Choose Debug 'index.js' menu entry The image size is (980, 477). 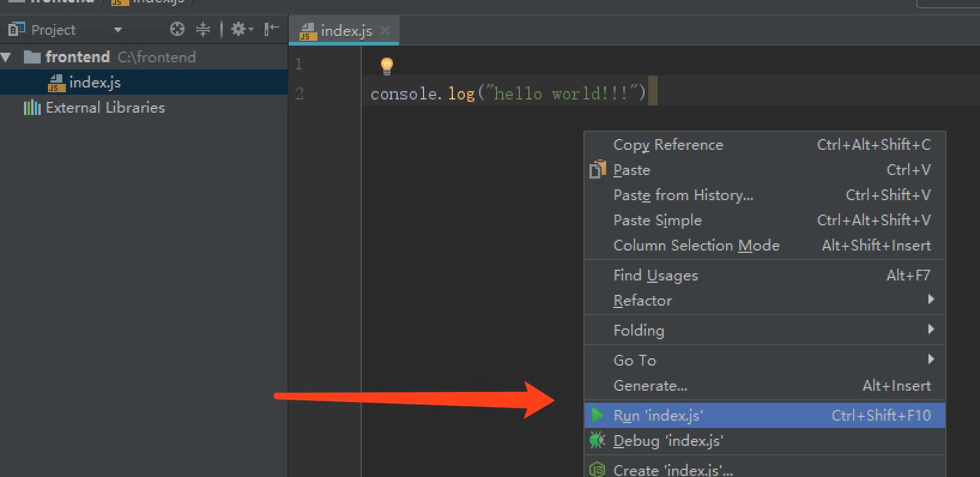coord(765,441)
